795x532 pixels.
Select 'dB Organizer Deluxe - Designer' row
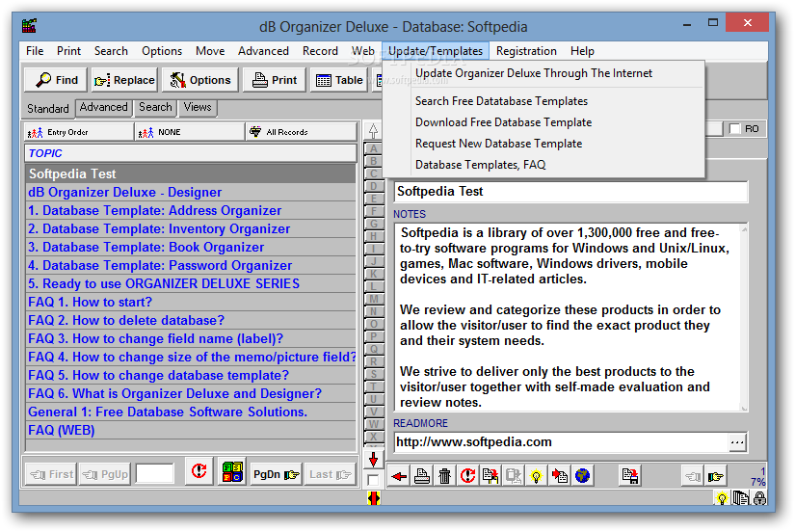tap(191, 193)
